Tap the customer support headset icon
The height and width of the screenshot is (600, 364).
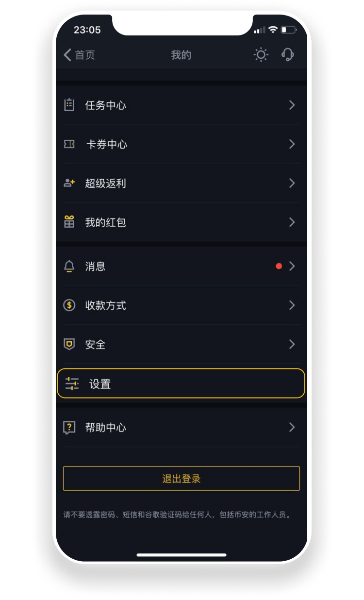288,55
